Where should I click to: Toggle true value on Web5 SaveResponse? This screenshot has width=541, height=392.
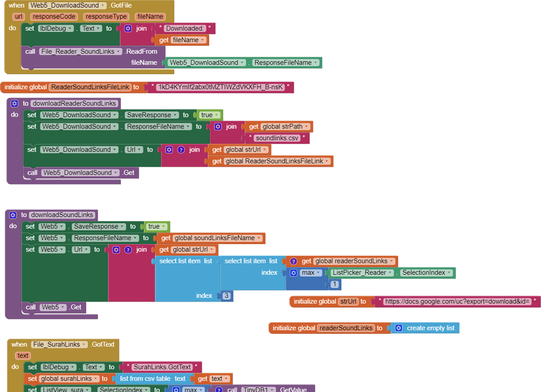tap(157, 226)
